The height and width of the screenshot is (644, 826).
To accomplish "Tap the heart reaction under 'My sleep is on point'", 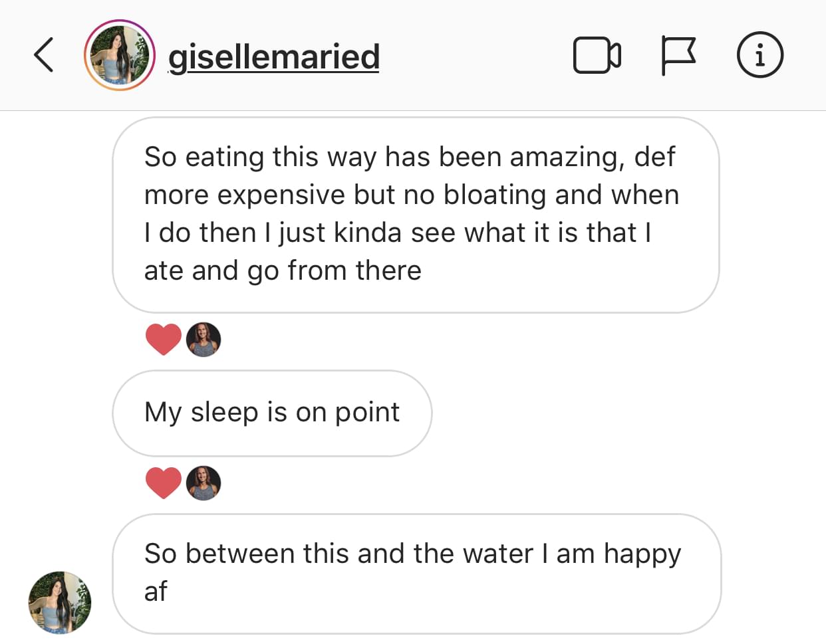I will [x=163, y=483].
